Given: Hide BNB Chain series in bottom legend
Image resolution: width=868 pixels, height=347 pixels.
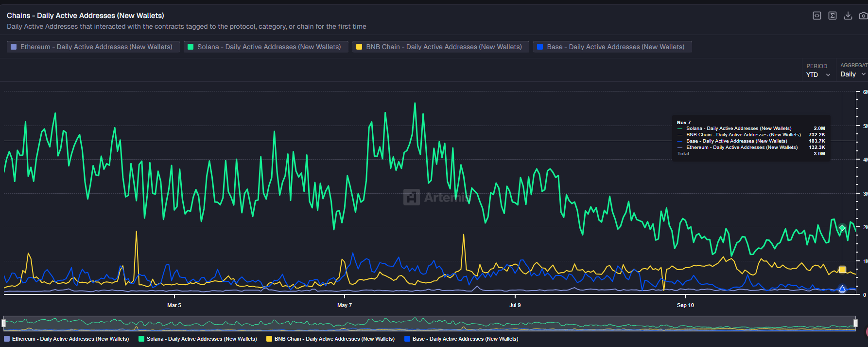Looking at the screenshot, I should point(330,339).
